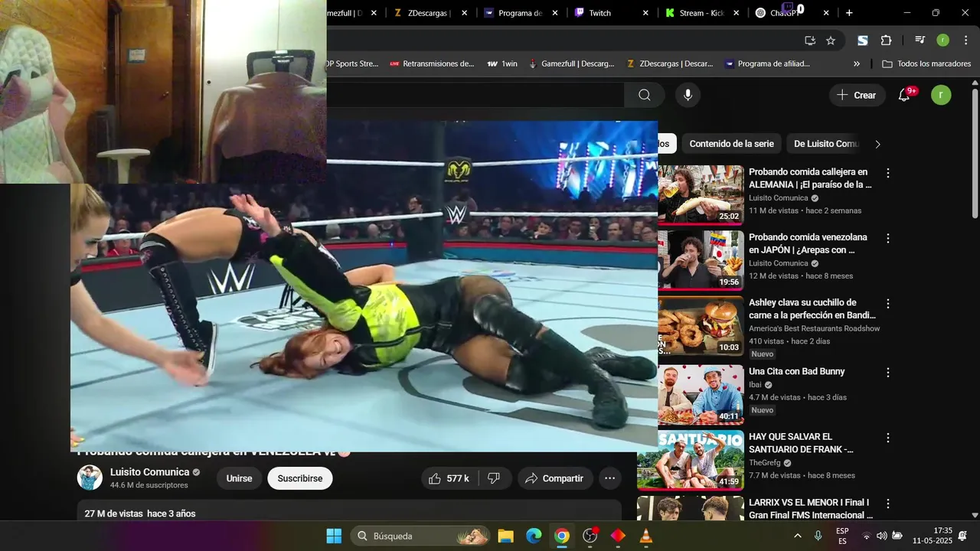
Task: Click taskbar microphone tray icon
Action: [818, 536]
